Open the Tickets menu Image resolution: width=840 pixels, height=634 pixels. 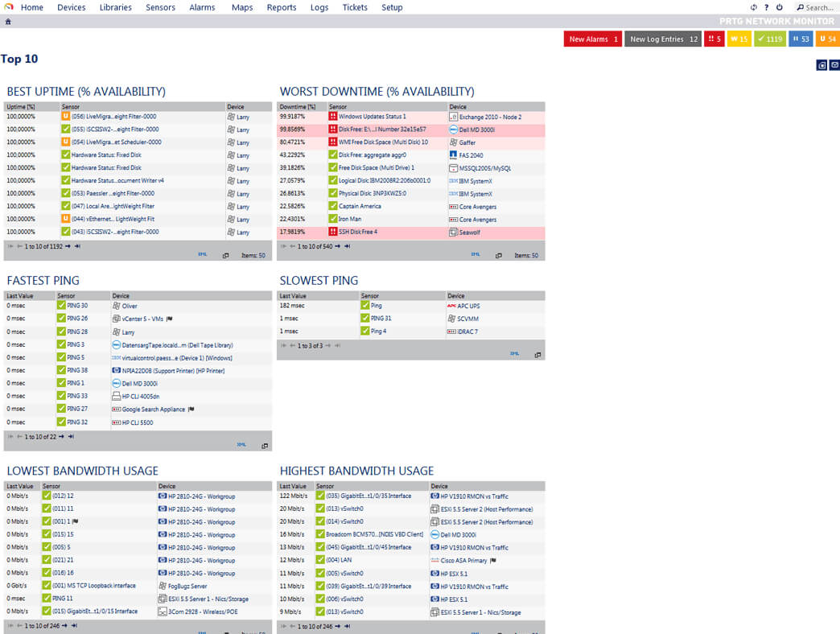pyautogui.click(x=355, y=7)
